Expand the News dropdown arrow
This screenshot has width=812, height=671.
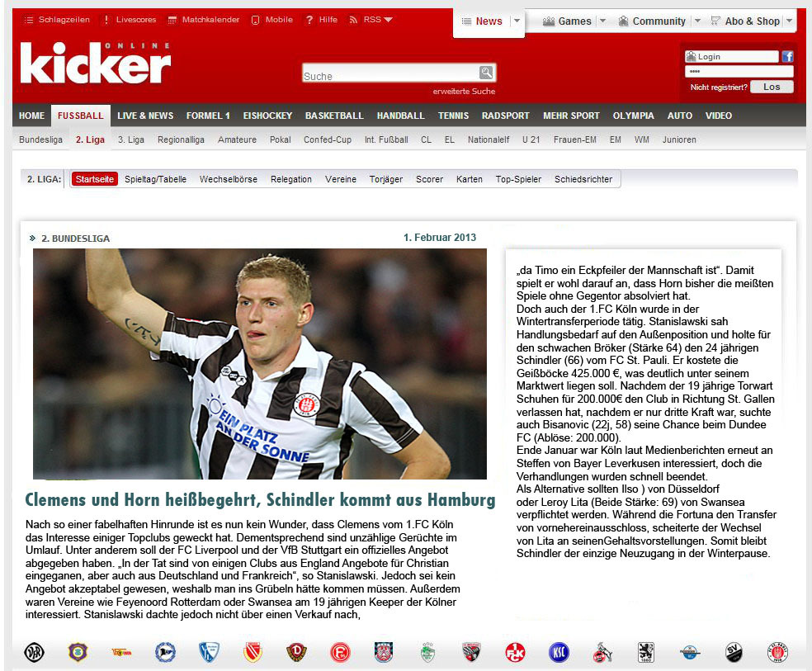517,21
